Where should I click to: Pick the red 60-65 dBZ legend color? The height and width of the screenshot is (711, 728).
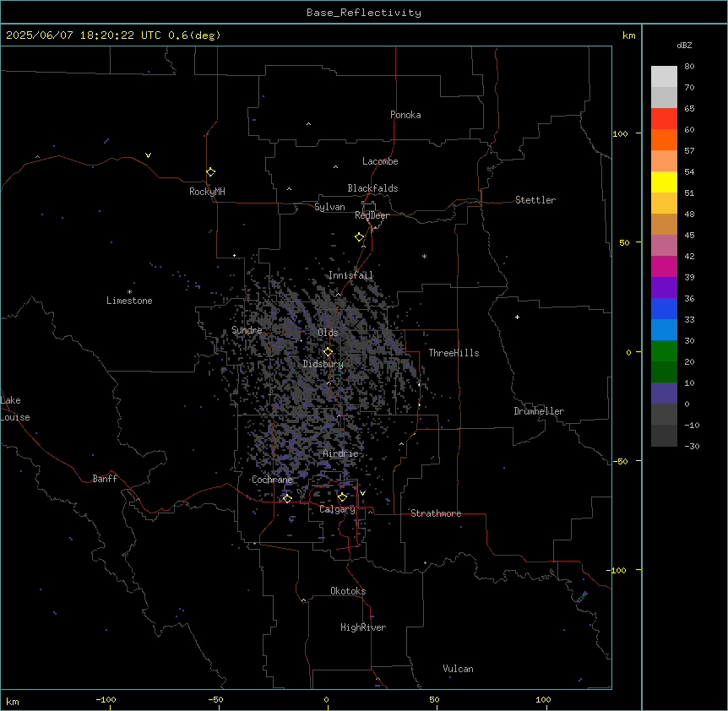[x=664, y=119]
